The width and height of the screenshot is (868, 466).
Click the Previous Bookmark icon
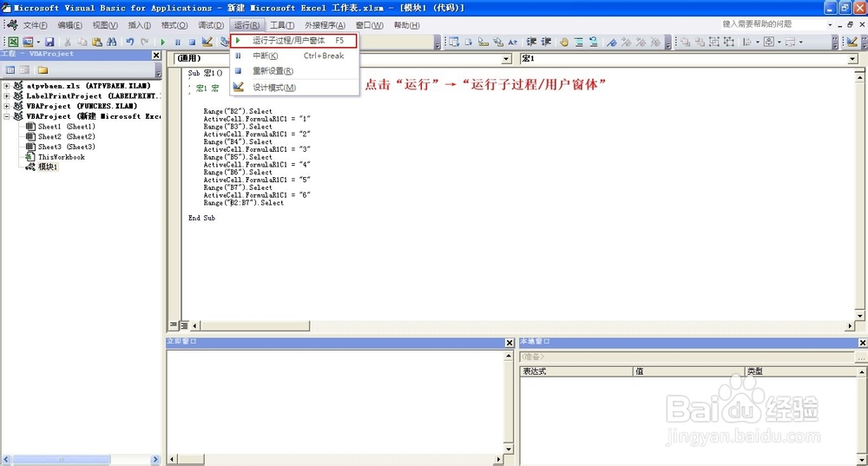(x=641, y=42)
